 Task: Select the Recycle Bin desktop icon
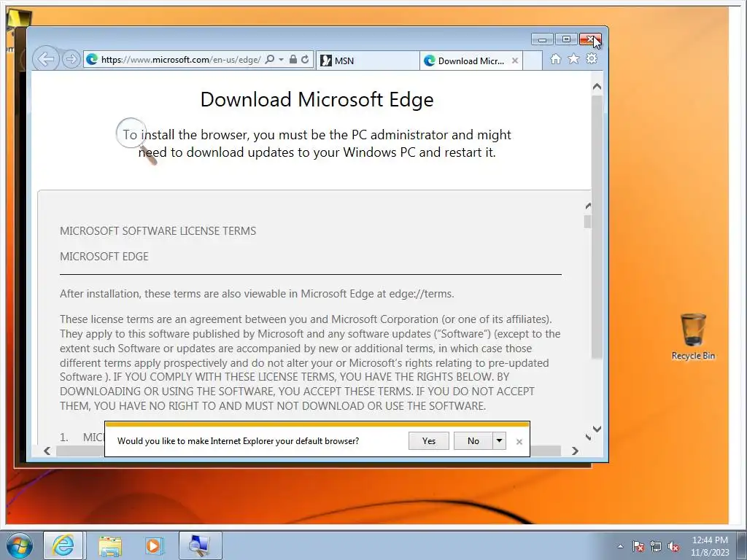coord(693,336)
